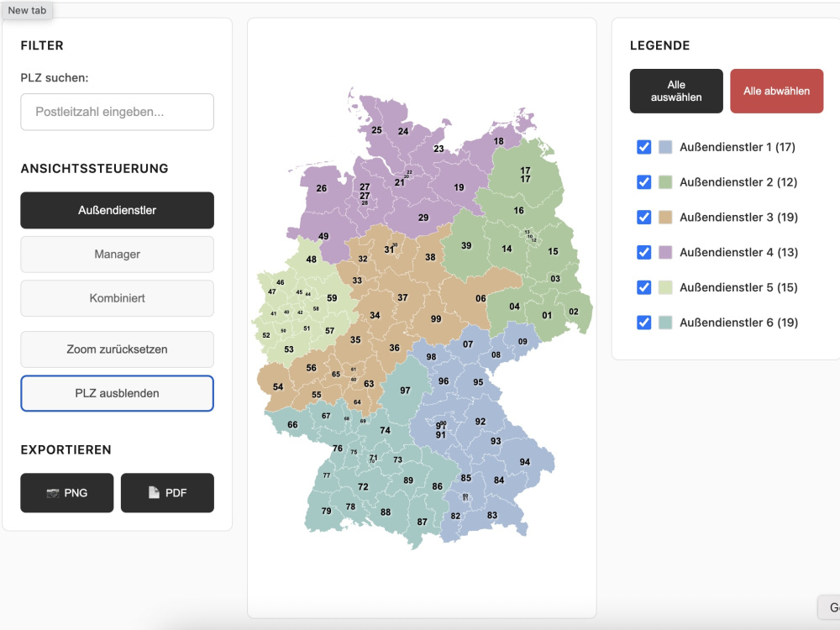The height and width of the screenshot is (630, 840).
Task: Click map region labeled 25
Action: [x=376, y=130]
